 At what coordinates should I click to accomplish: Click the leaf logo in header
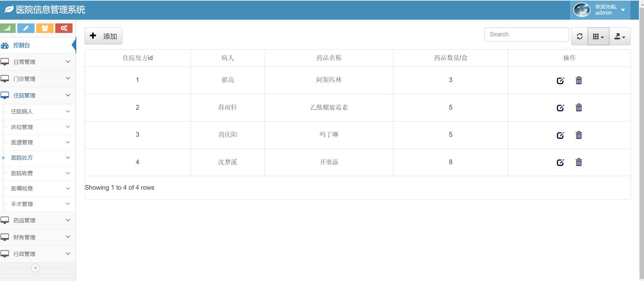pos(9,10)
